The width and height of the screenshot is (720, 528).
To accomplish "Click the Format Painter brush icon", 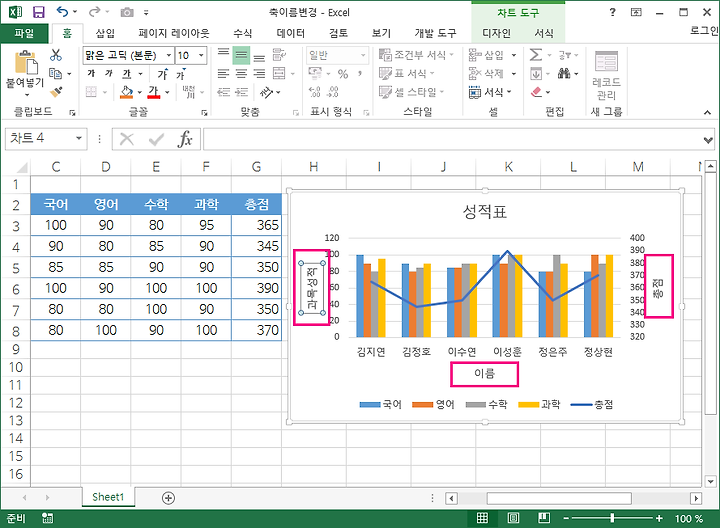I will pyautogui.click(x=56, y=92).
